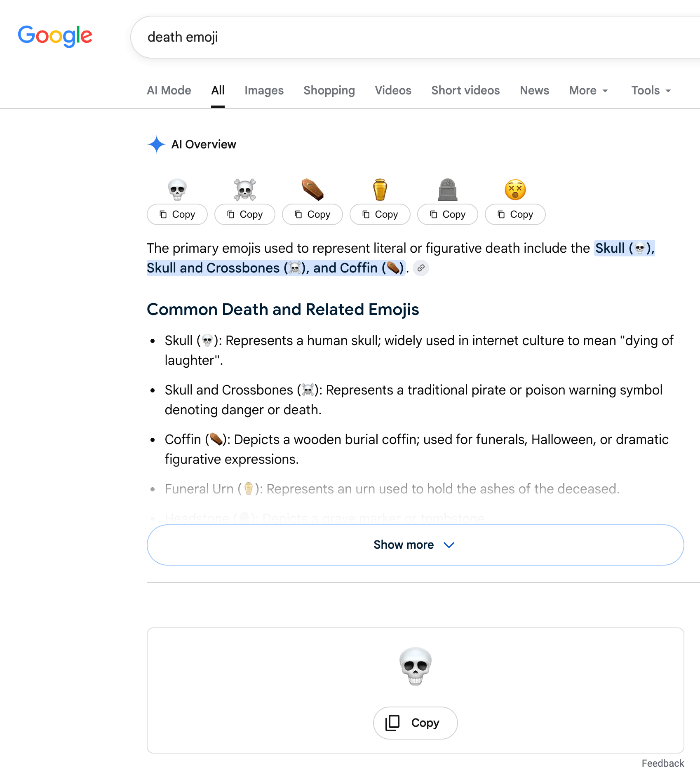Screen dimensions: 700x775
Task: Click the AI Overview label
Action: click(204, 144)
